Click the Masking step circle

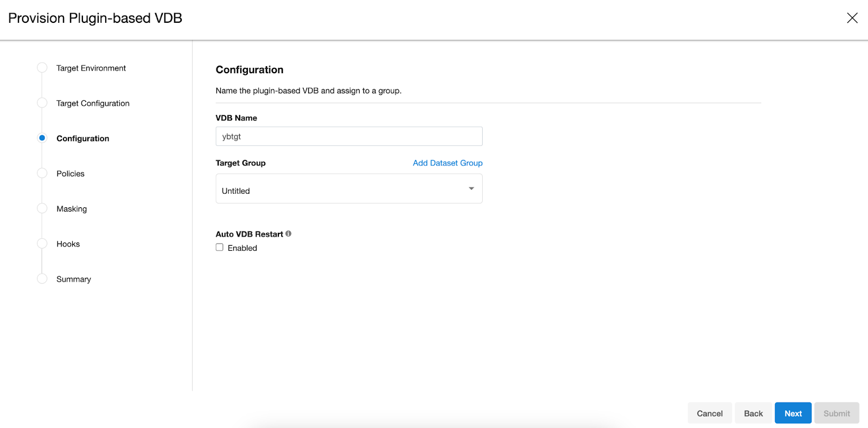[x=42, y=209]
